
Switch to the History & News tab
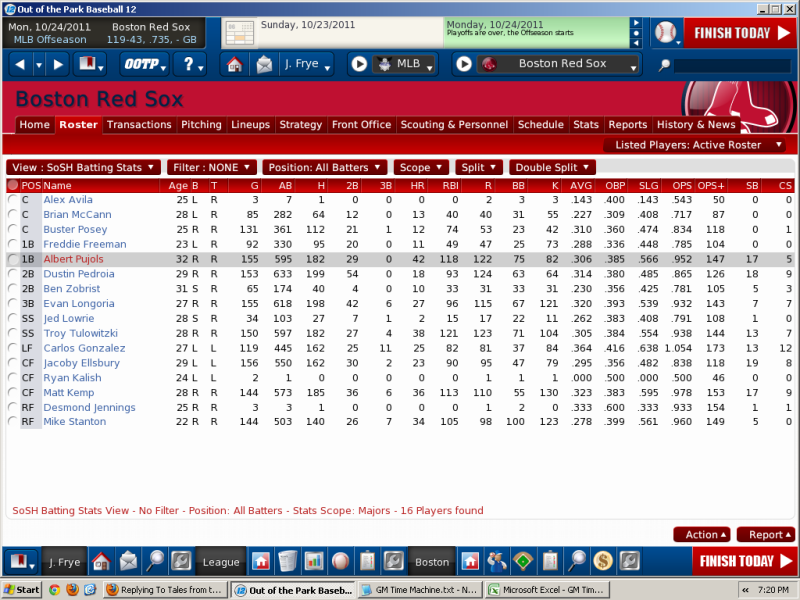coord(696,125)
